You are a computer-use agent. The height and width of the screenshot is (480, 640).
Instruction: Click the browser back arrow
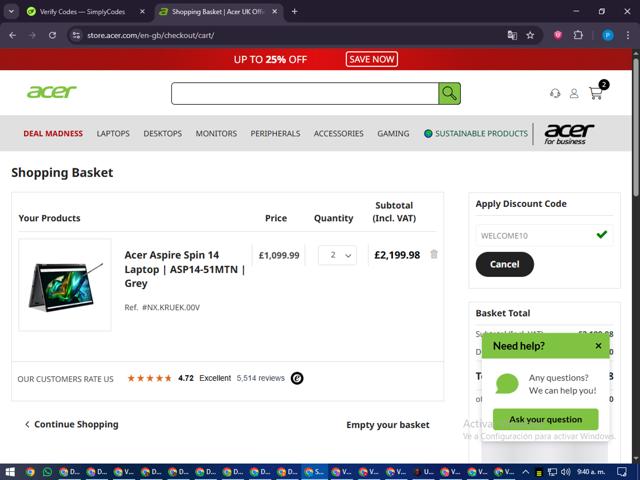coord(13,35)
